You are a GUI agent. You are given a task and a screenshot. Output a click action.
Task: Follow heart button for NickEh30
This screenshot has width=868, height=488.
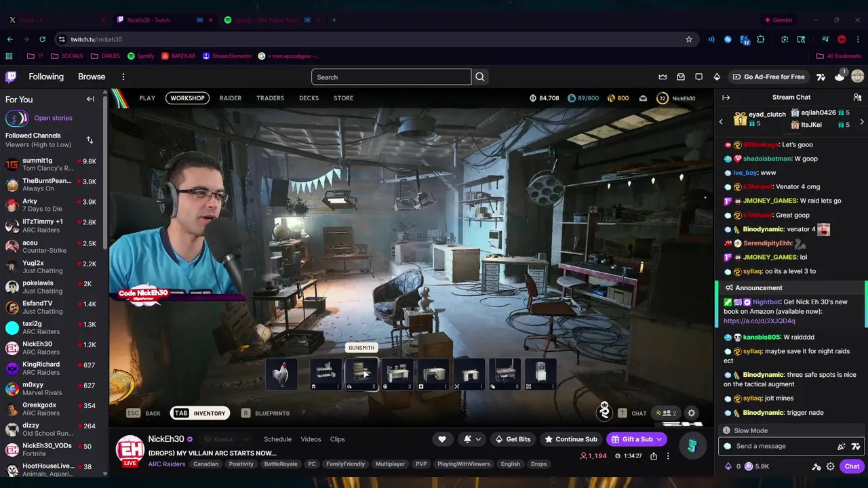(x=442, y=439)
